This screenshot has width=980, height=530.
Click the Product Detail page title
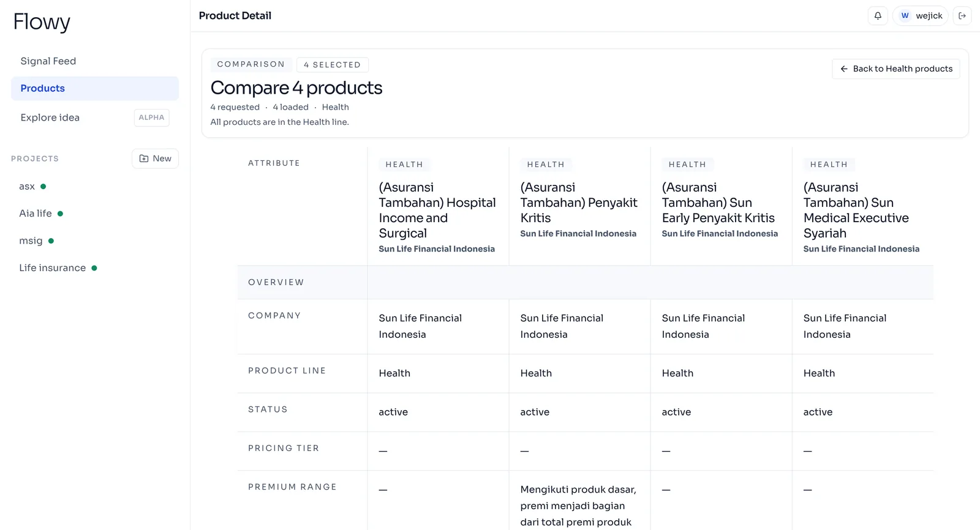click(235, 16)
